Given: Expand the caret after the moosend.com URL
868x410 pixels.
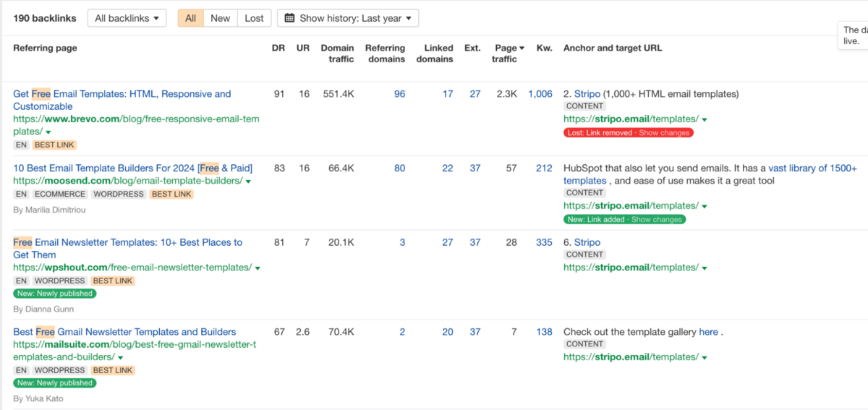Looking at the screenshot, I should click(x=248, y=181).
